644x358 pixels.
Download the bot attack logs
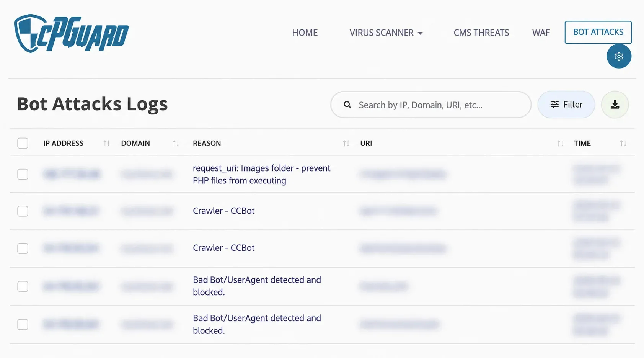coord(615,105)
